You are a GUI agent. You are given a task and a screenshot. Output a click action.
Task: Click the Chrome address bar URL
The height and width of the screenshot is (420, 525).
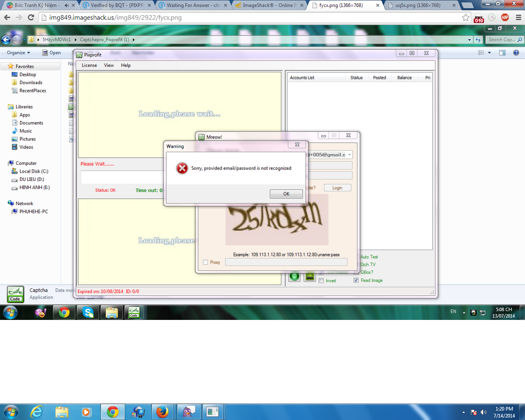pos(115,18)
